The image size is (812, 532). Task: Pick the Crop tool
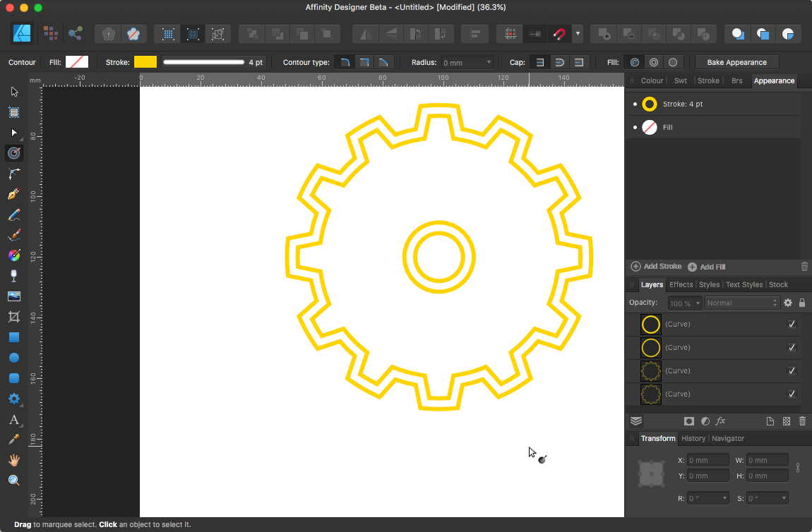(14, 317)
